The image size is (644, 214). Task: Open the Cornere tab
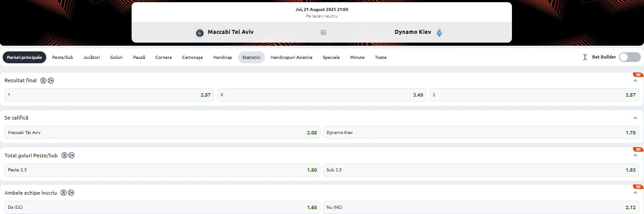coord(164,57)
